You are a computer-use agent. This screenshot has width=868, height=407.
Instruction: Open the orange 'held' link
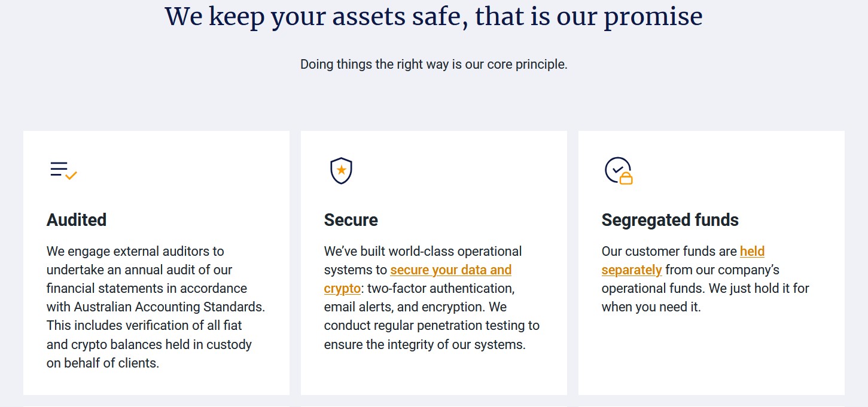tap(753, 251)
